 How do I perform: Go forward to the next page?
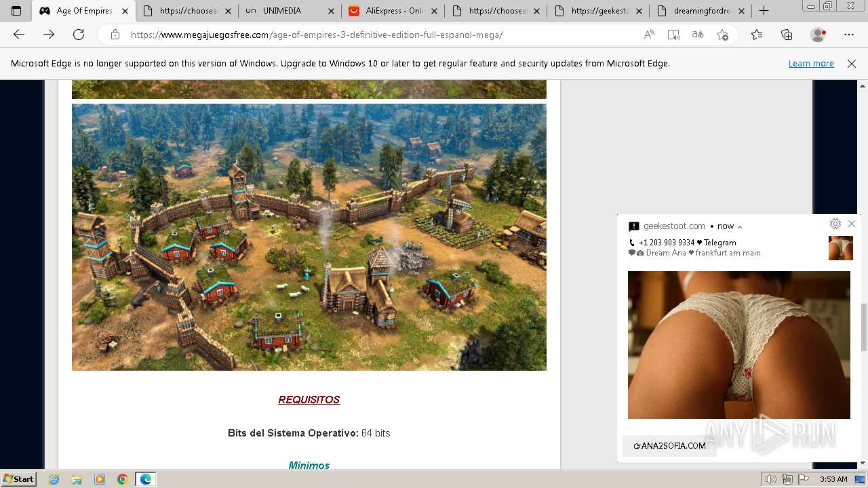(49, 35)
